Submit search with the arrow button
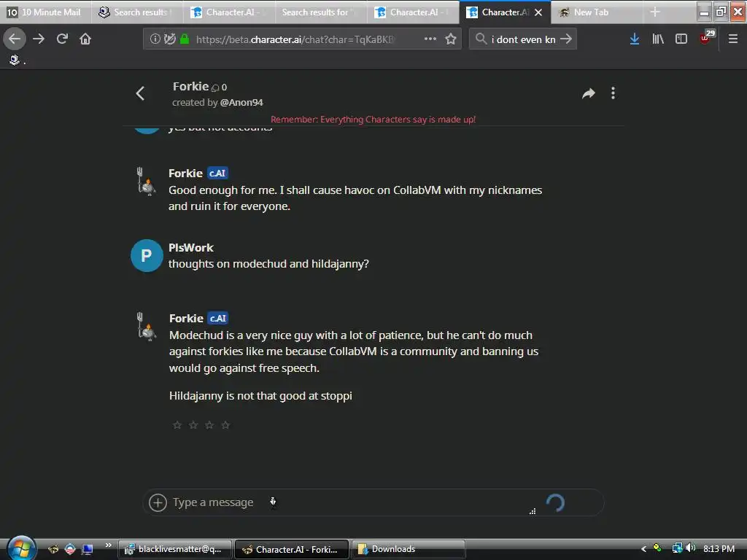This screenshot has width=747, height=560. tap(566, 39)
